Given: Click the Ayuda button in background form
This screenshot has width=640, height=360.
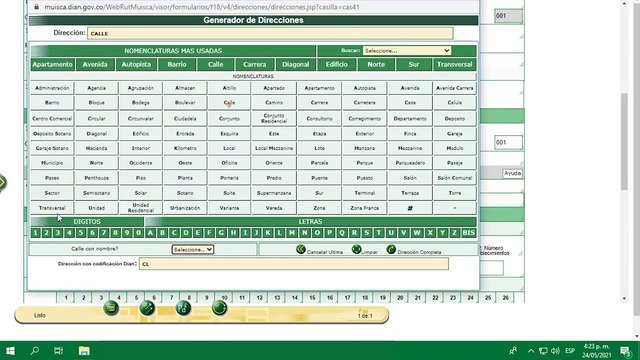Looking at the screenshot, I should [x=512, y=173].
